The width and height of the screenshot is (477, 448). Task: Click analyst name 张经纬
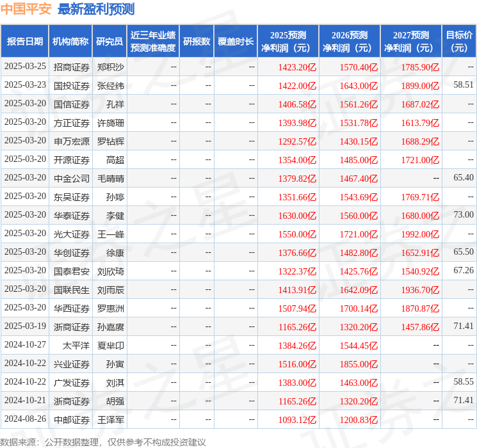pyautogui.click(x=111, y=86)
